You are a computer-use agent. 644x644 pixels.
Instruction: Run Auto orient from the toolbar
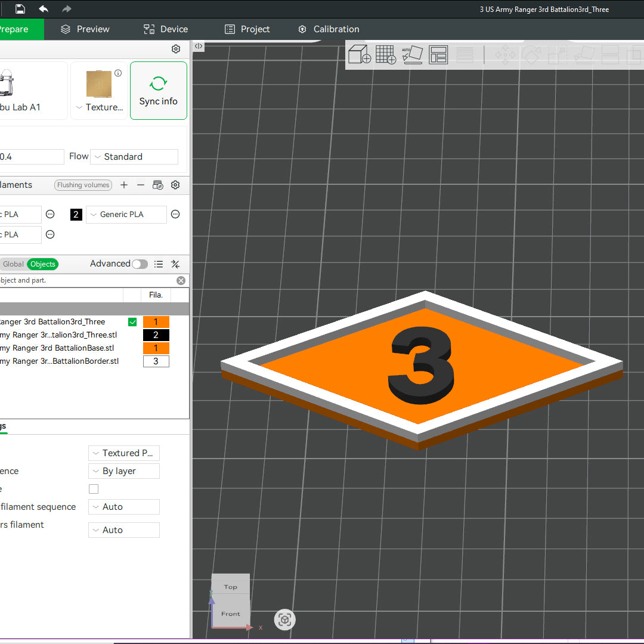[x=412, y=54]
